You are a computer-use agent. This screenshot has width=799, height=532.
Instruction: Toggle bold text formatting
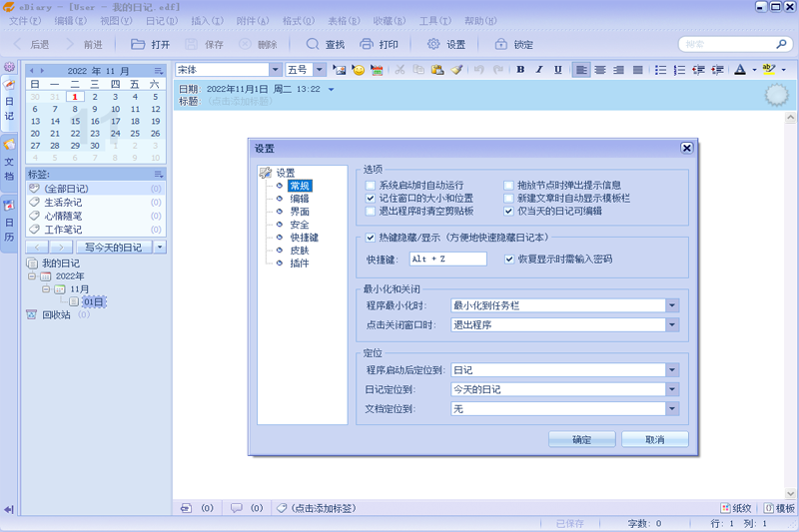[520, 70]
